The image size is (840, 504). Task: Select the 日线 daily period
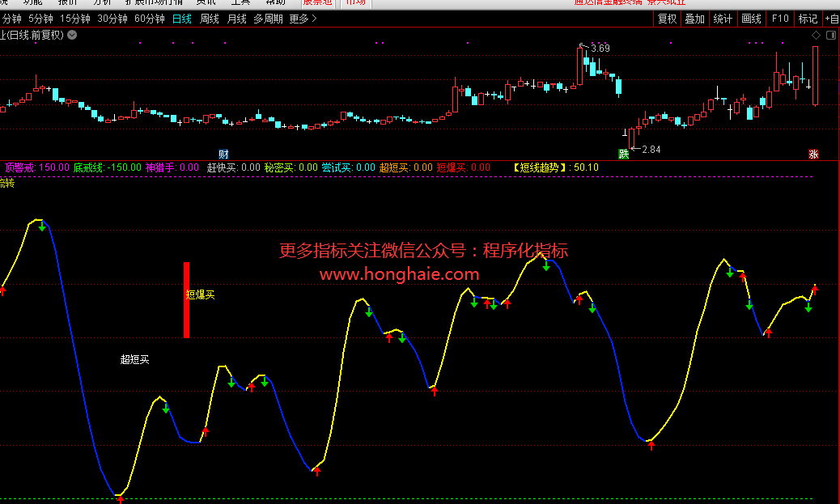[x=182, y=19]
